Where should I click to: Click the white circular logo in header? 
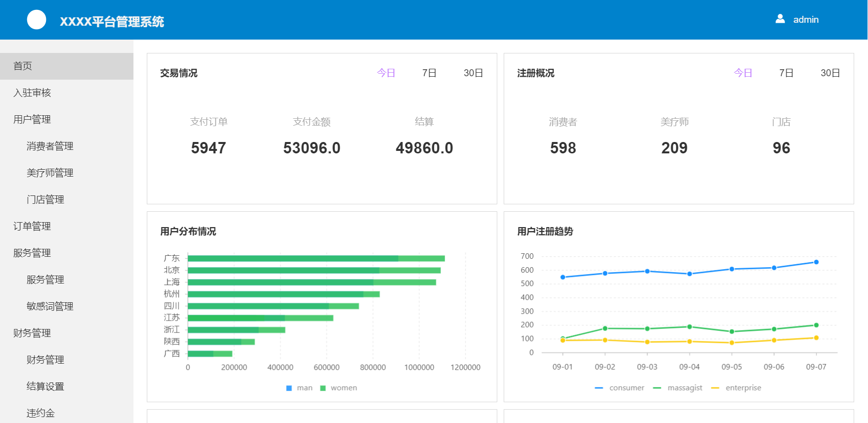click(x=37, y=20)
